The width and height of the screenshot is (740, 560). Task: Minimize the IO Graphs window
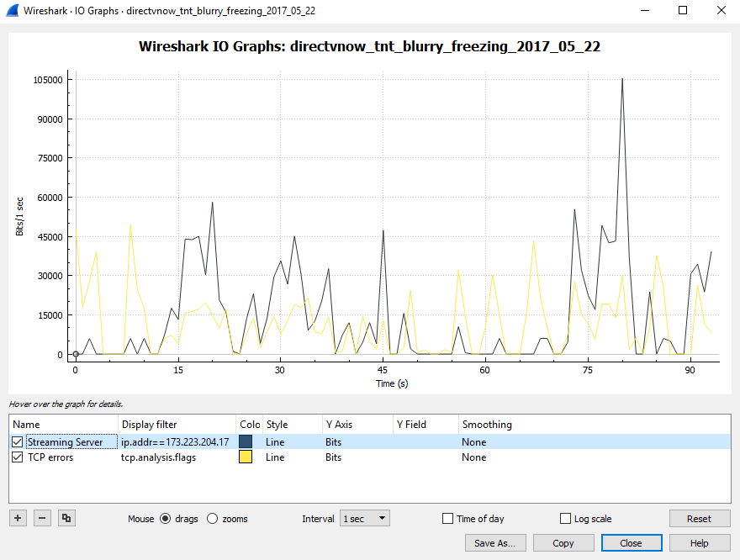coord(645,10)
